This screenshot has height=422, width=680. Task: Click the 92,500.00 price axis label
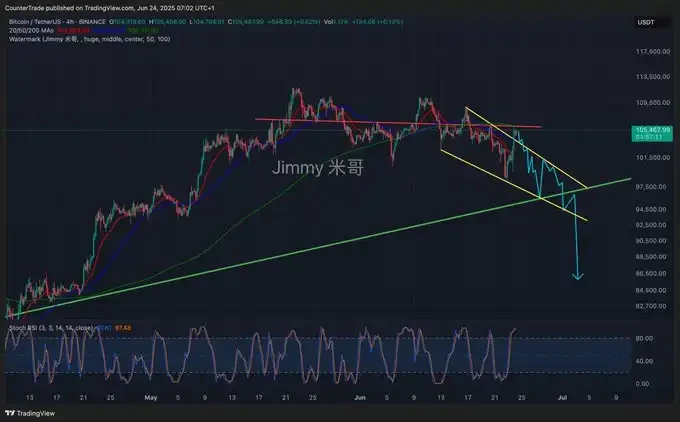click(x=651, y=225)
